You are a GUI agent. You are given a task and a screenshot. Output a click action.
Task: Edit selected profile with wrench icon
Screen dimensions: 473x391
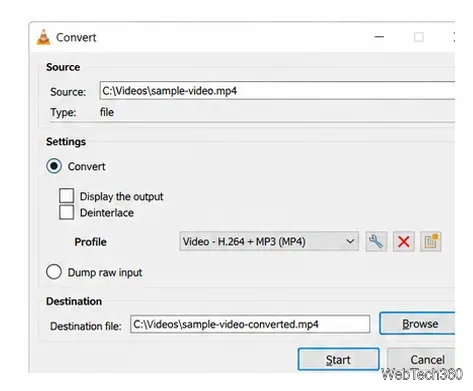(376, 242)
